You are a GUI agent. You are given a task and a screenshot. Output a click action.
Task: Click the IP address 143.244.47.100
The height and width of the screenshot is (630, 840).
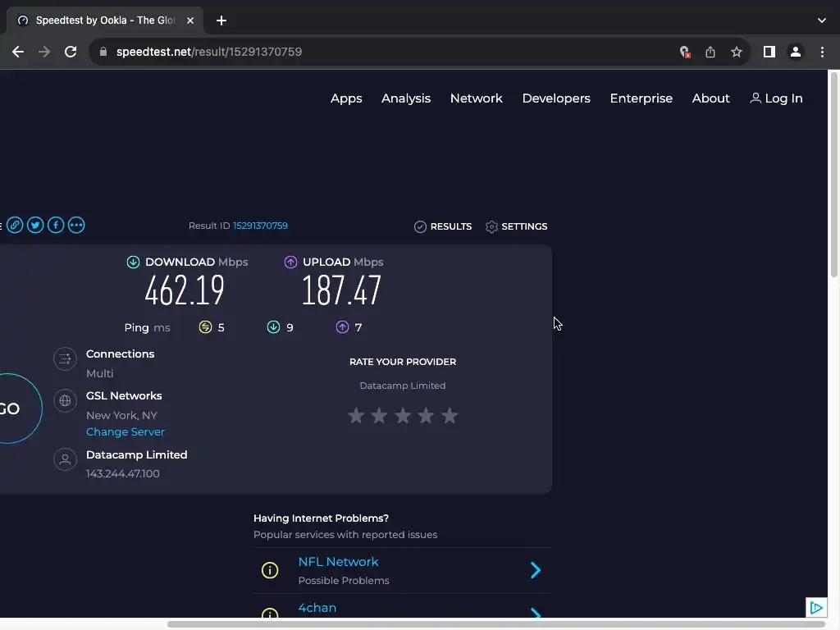(123, 473)
